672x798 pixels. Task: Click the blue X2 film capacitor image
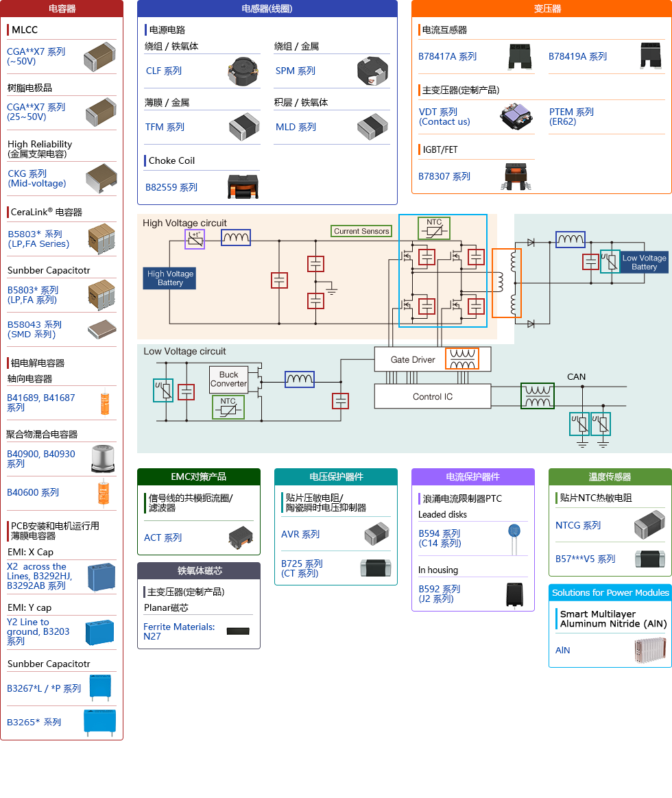[x=101, y=577]
